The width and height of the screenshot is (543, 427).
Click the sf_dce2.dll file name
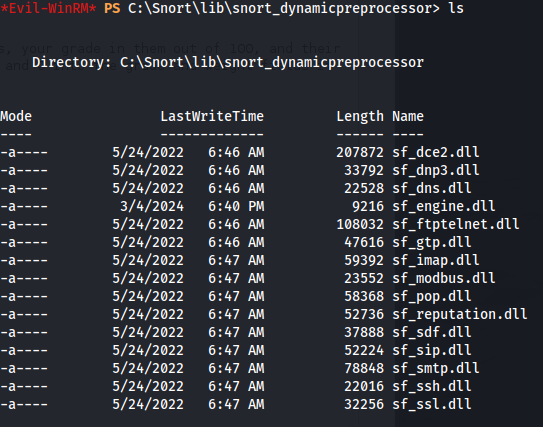tap(435, 152)
